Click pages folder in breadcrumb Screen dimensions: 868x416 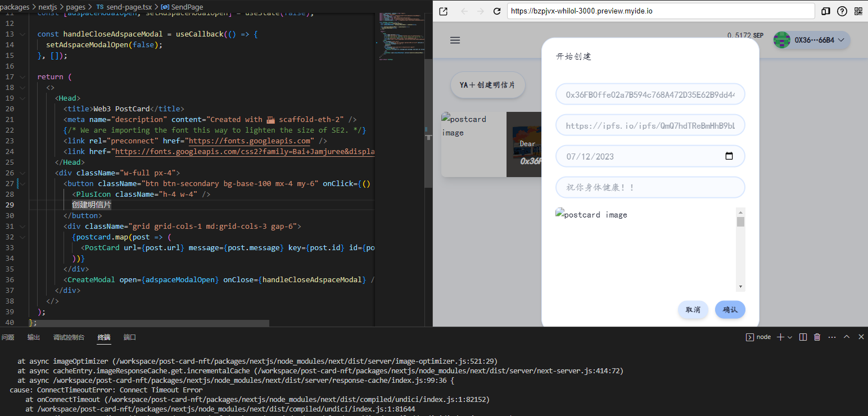pos(76,7)
